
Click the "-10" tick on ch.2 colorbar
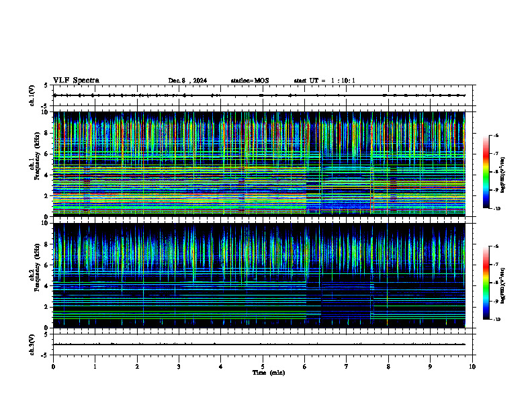(x=496, y=320)
